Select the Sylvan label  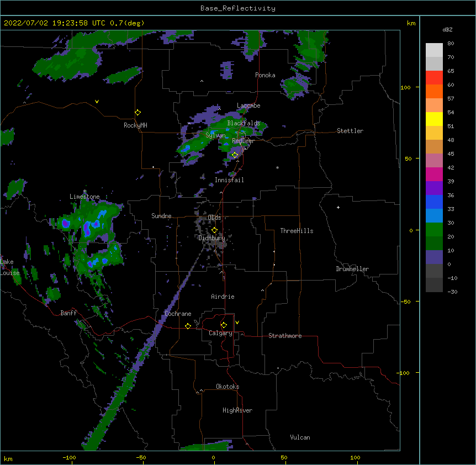[215, 135]
